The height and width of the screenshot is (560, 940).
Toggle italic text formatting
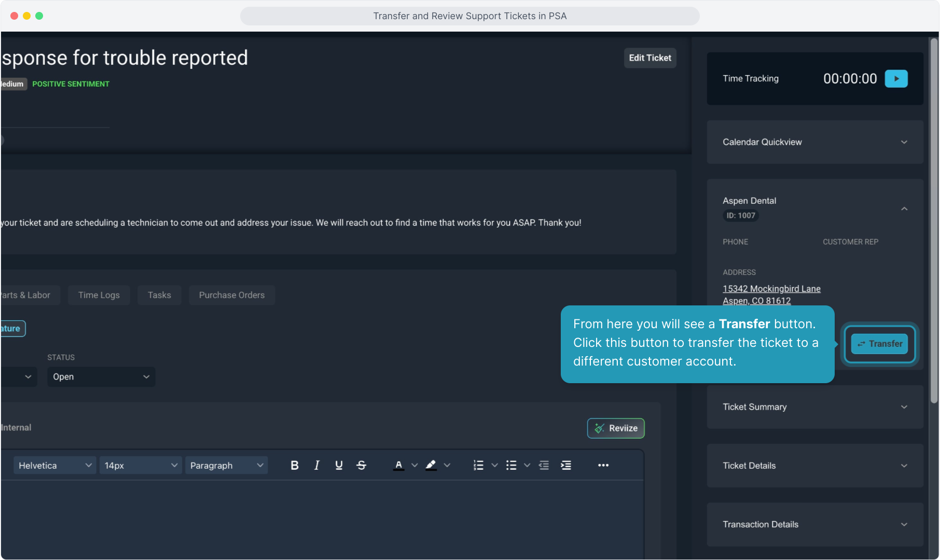click(316, 465)
